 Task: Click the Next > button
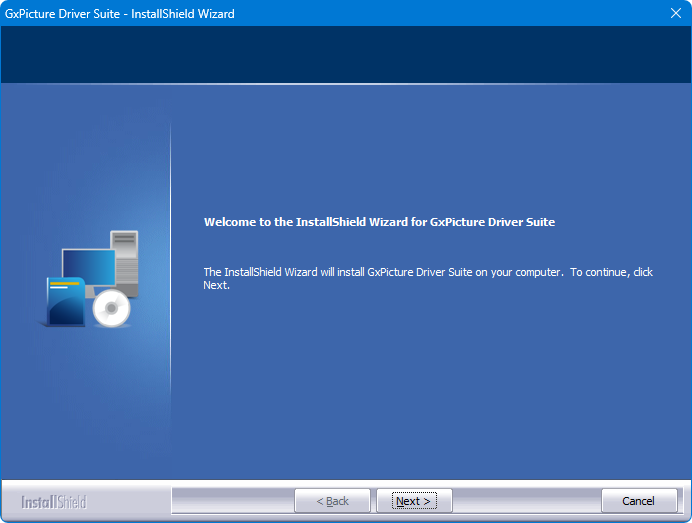click(414, 501)
